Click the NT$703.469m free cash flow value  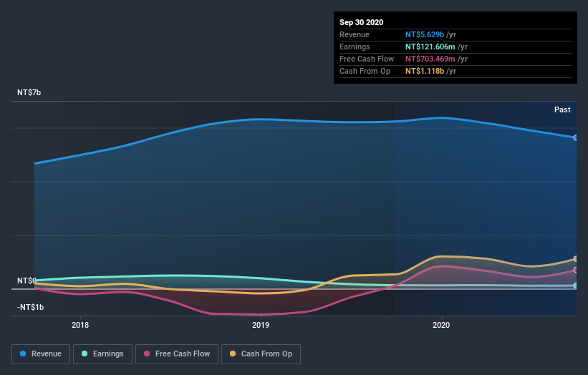pyautogui.click(x=430, y=59)
